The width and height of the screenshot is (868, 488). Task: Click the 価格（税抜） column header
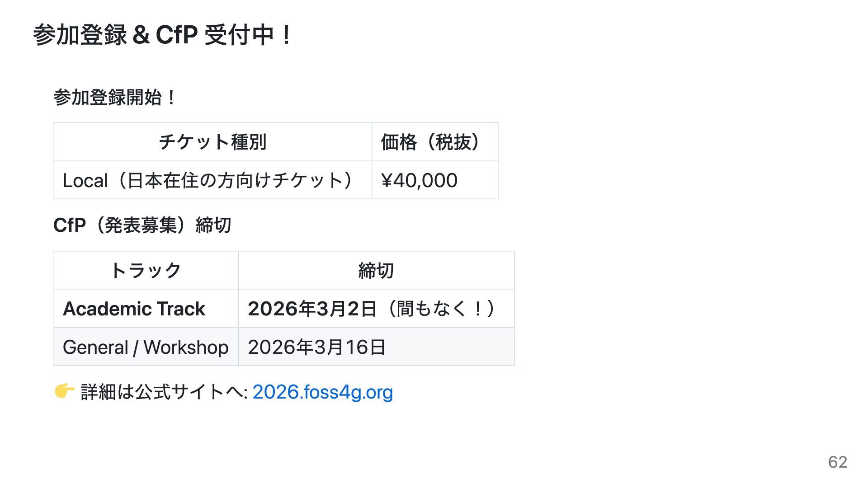[x=429, y=142]
